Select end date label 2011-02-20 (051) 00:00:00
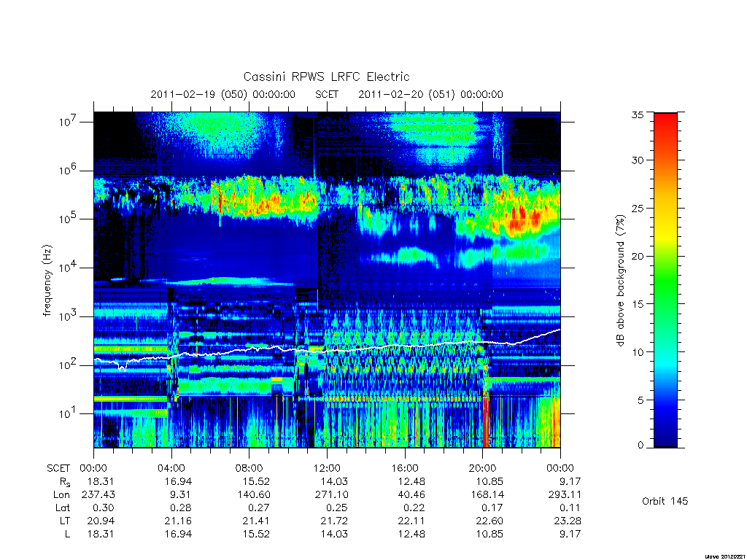The height and width of the screenshot is (560, 747). point(430,94)
